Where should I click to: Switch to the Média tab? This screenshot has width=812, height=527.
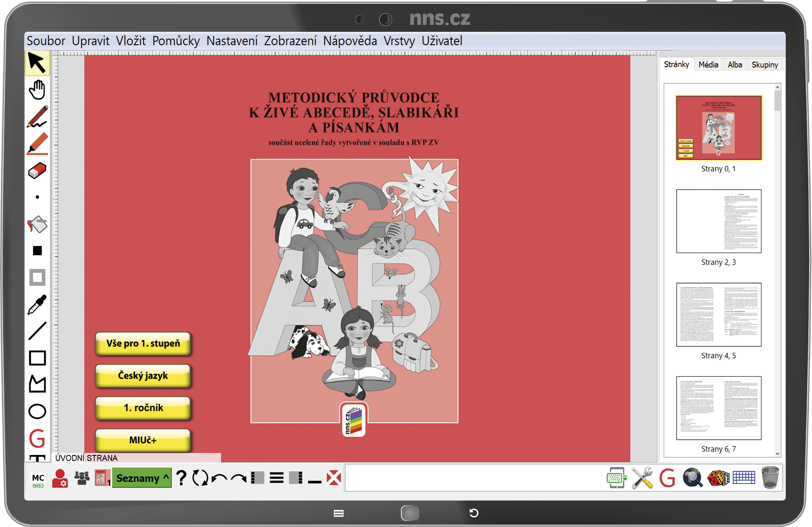[708, 65]
